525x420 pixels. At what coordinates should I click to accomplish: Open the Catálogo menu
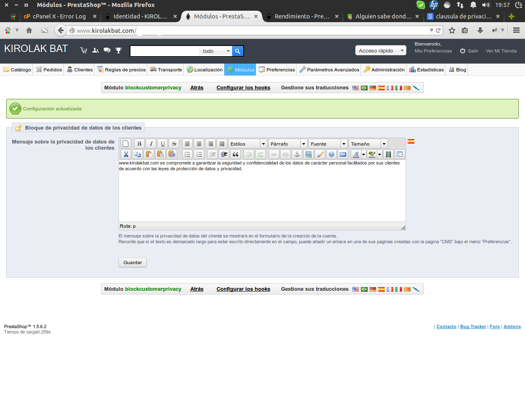tap(17, 70)
